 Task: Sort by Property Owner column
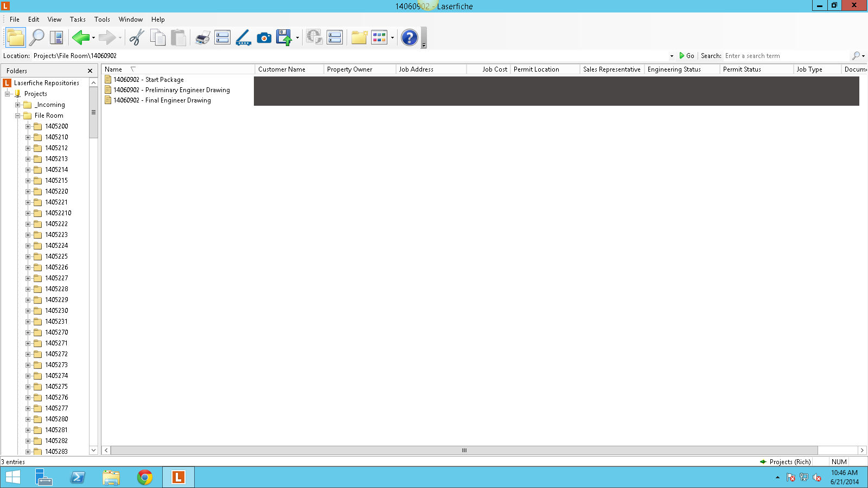coord(360,69)
